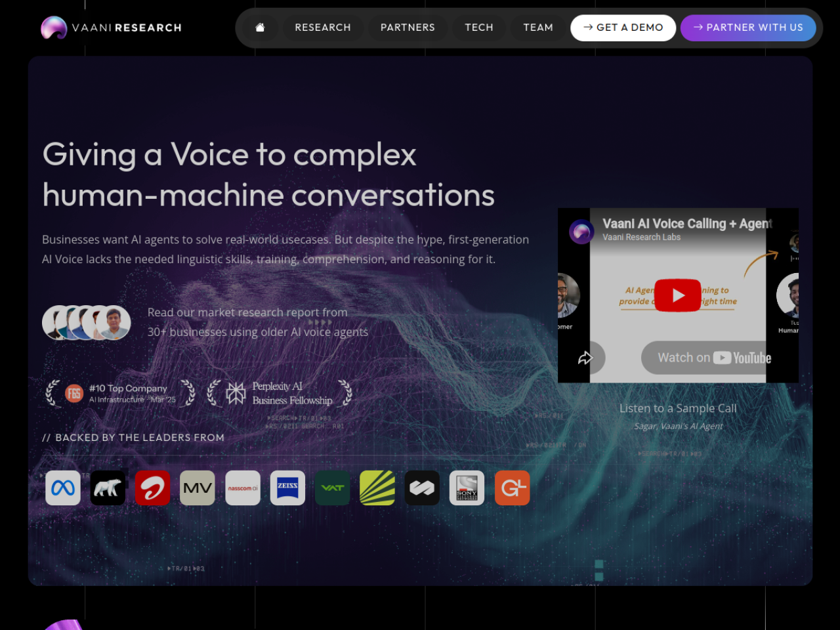Click the group of researcher avatars
This screenshot has height=630, width=840.
pos(87,322)
